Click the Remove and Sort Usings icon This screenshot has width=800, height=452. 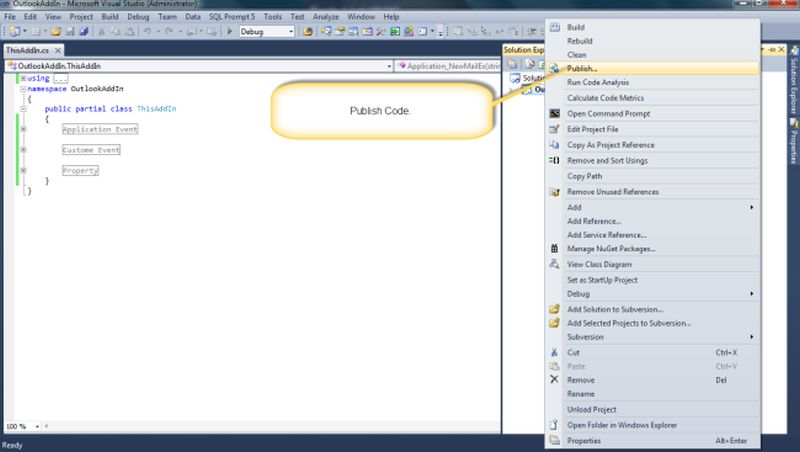coord(555,160)
